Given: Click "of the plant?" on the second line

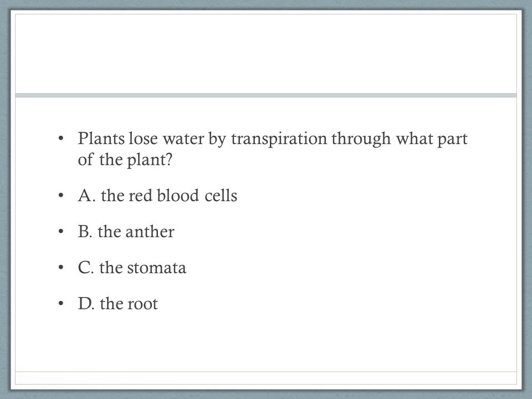Looking at the screenshot, I should point(125,160).
